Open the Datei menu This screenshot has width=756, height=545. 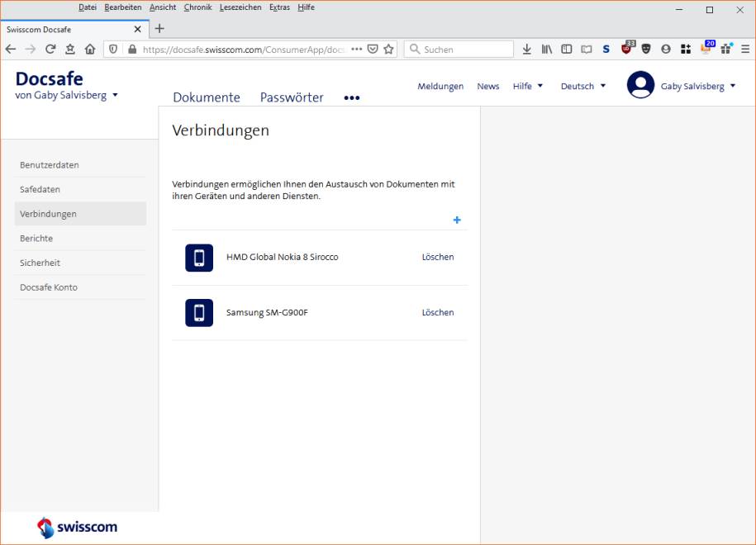88,7
